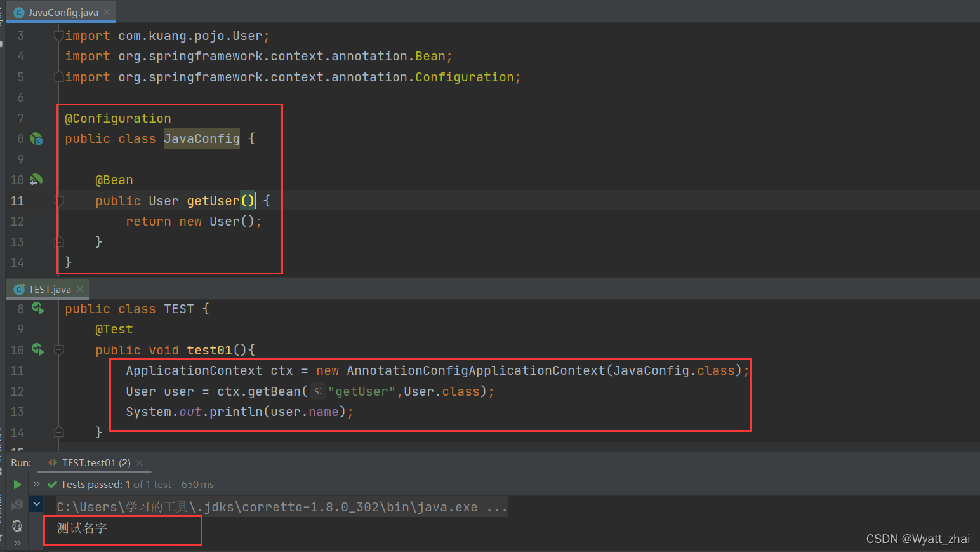This screenshot has height=552, width=980.
Task: Click run gutter icon beside class TEST
Action: (38, 308)
